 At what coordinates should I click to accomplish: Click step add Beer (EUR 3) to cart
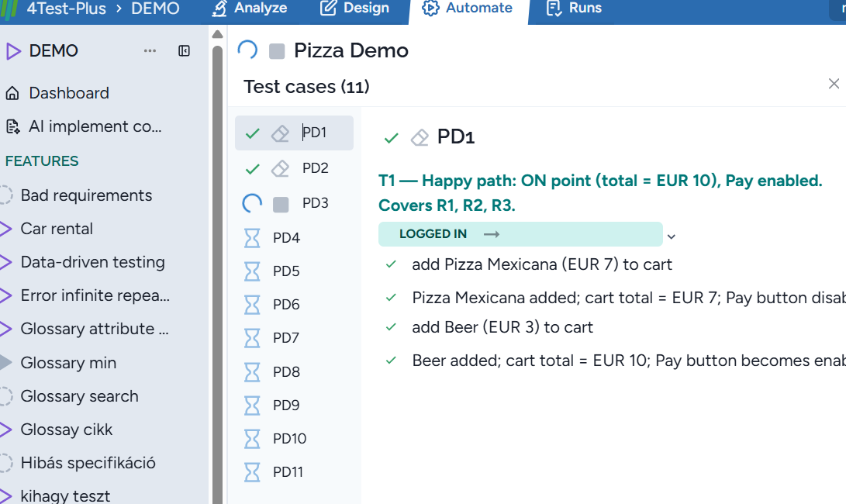pos(502,327)
